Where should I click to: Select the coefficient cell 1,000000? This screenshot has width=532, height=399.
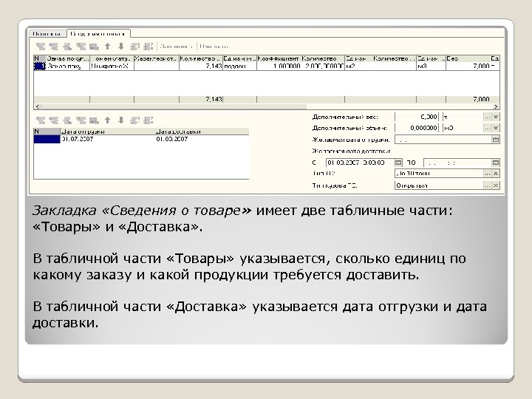point(279,66)
